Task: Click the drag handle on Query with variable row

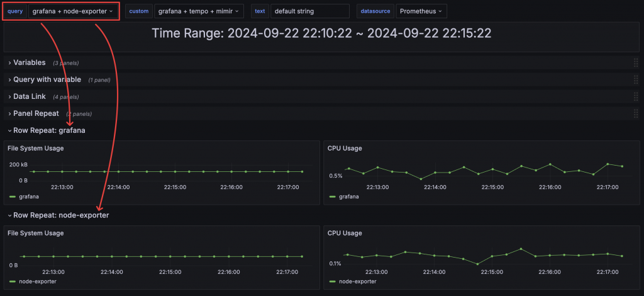Action: [x=636, y=80]
